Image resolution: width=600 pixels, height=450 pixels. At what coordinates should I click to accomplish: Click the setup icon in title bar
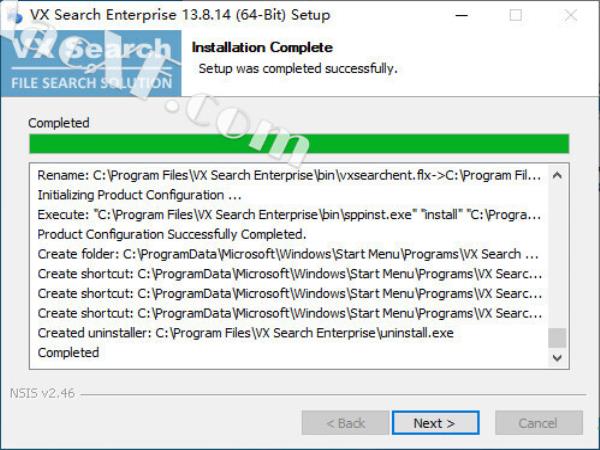[x=15, y=15]
